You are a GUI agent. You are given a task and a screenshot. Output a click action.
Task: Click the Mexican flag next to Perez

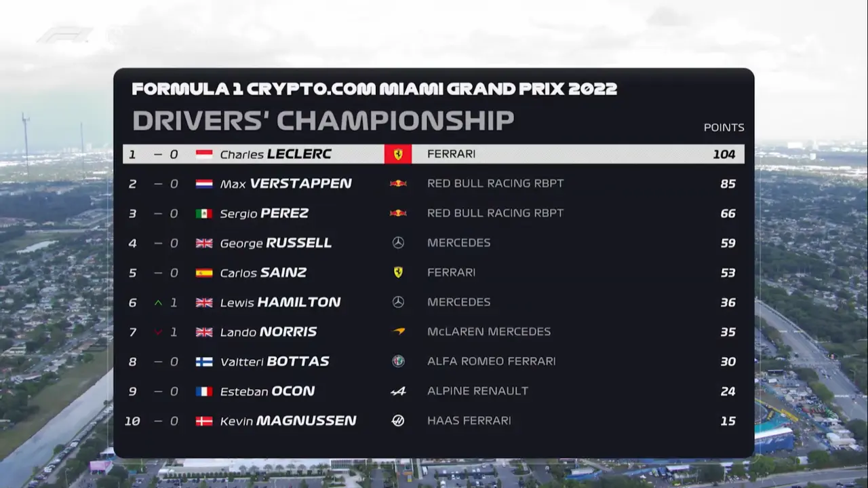pos(204,213)
